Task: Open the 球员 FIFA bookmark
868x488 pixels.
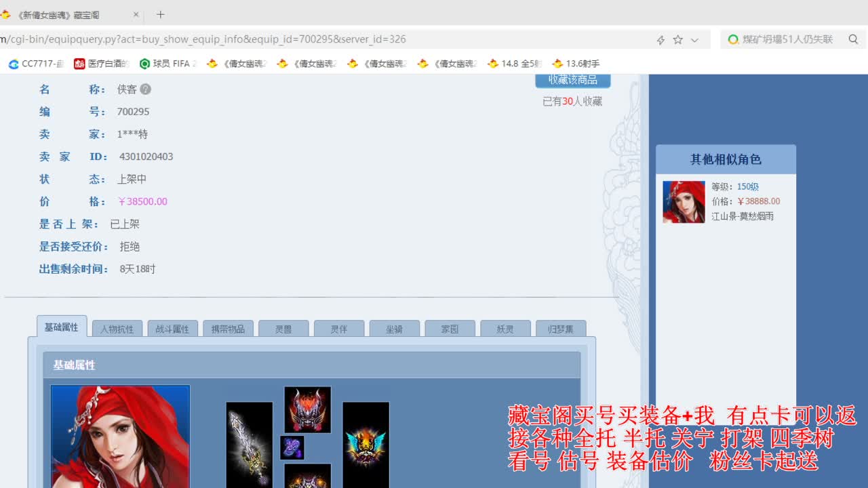Action: pos(163,64)
